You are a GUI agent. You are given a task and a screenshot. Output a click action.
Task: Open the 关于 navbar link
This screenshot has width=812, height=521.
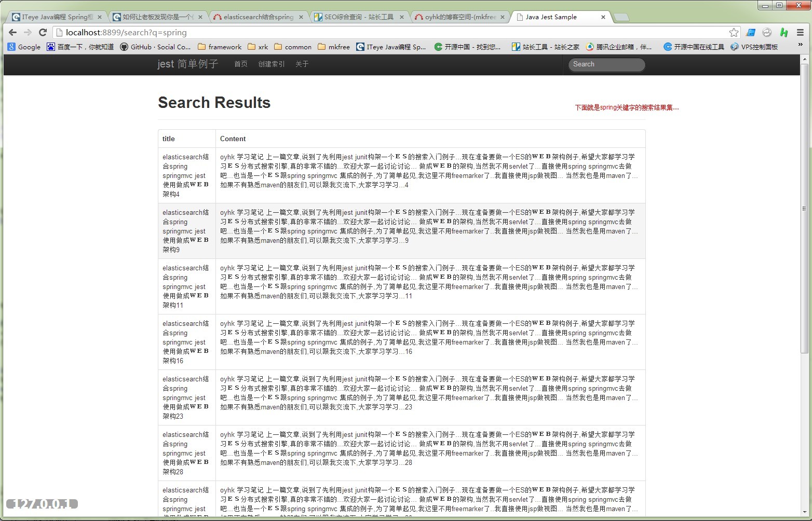pyautogui.click(x=302, y=64)
